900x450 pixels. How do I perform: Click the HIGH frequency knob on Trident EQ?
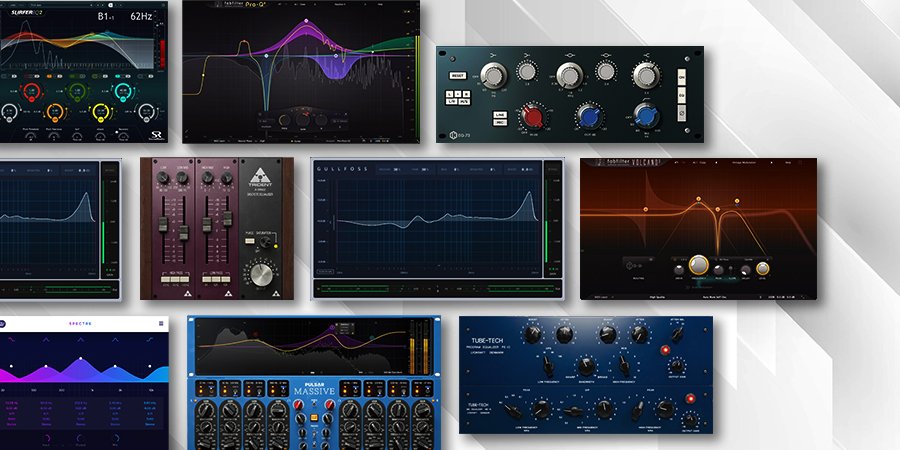point(227,178)
